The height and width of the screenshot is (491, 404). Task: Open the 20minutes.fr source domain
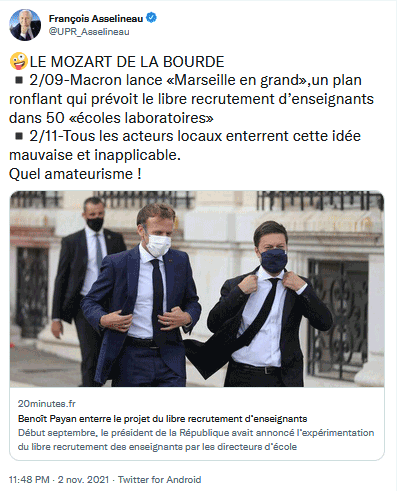tap(47, 404)
